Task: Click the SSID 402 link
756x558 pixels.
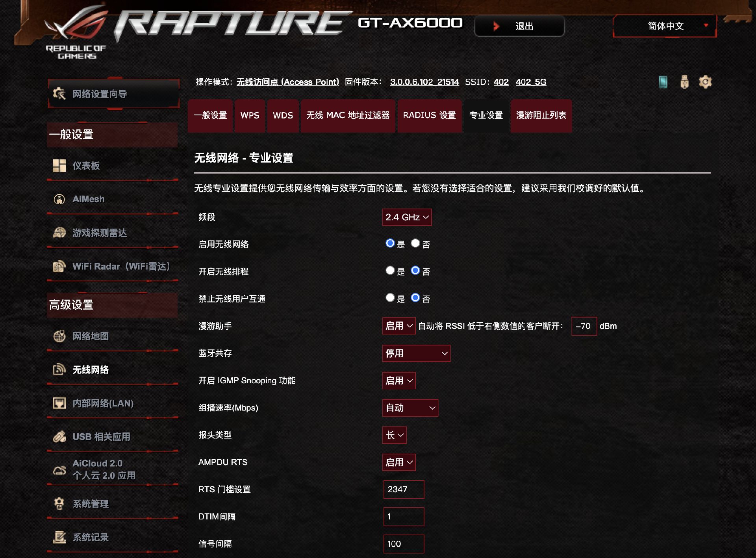Action: coord(501,82)
